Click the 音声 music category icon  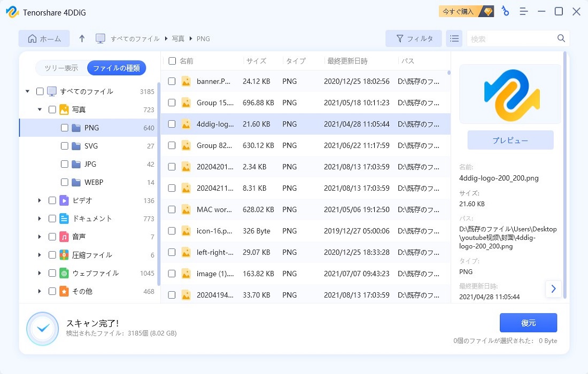(64, 237)
